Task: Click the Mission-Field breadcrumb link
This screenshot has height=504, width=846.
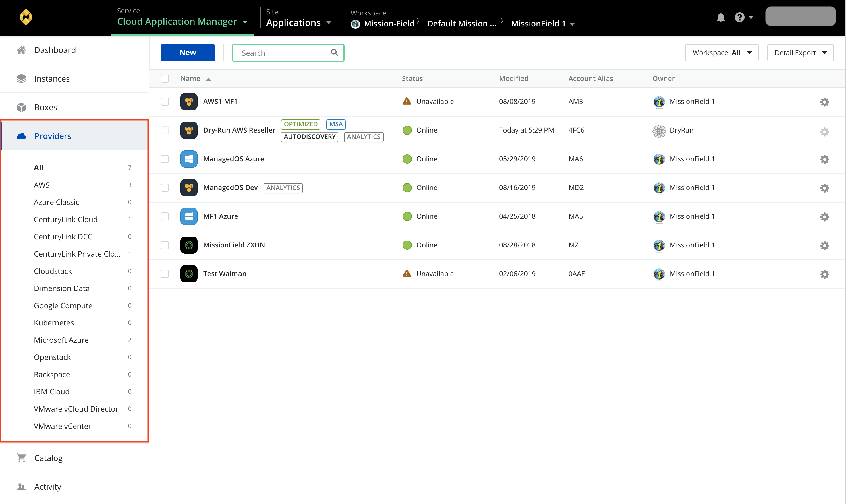Action: [389, 24]
